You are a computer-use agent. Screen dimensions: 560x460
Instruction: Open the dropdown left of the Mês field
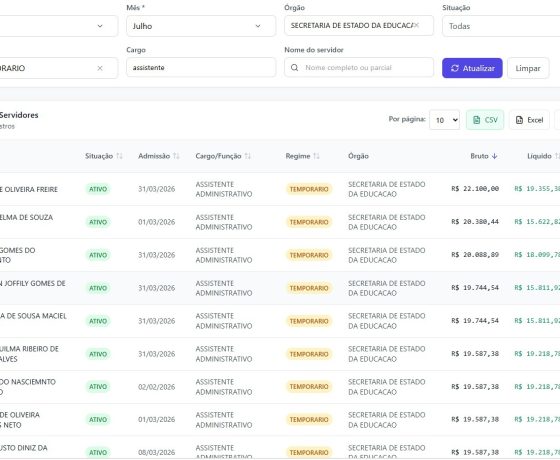coord(58,26)
